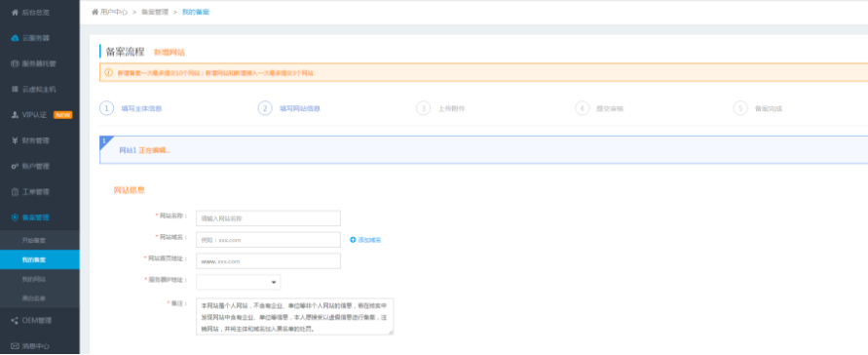
Task: Click the 备案流程 heading
Action: pyautogui.click(x=125, y=52)
